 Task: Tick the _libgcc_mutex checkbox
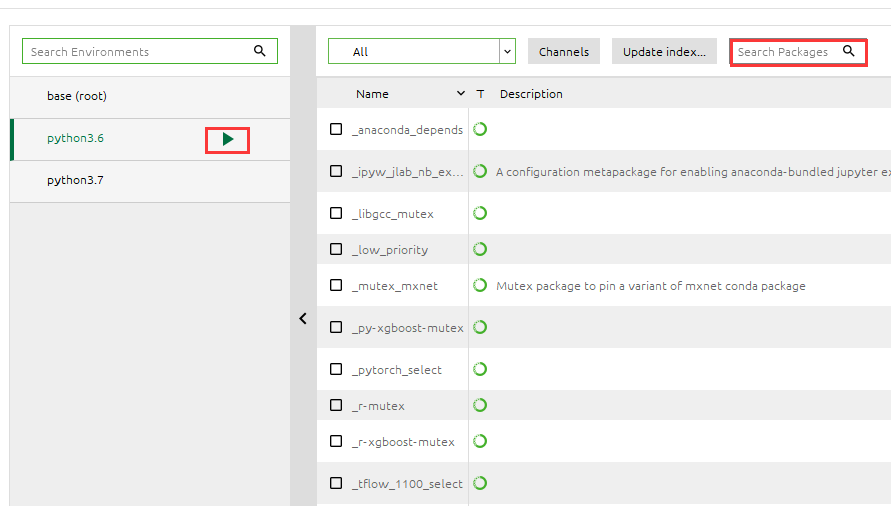pyautogui.click(x=336, y=213)
